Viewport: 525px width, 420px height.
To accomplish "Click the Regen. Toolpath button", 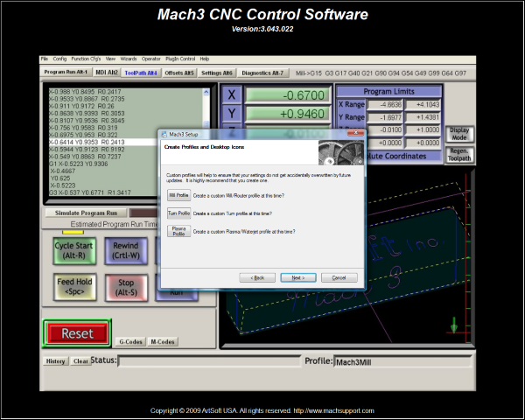I will (458, 156).
